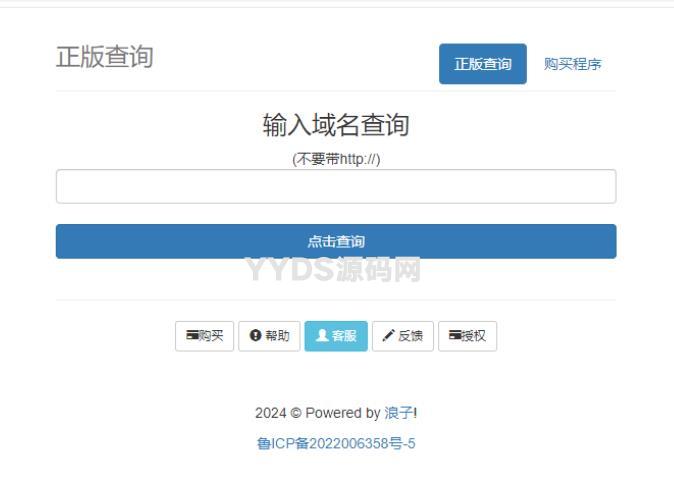Switch to the 购买程序 tab
Screen dimensions: 674x502
click(572, 64)
